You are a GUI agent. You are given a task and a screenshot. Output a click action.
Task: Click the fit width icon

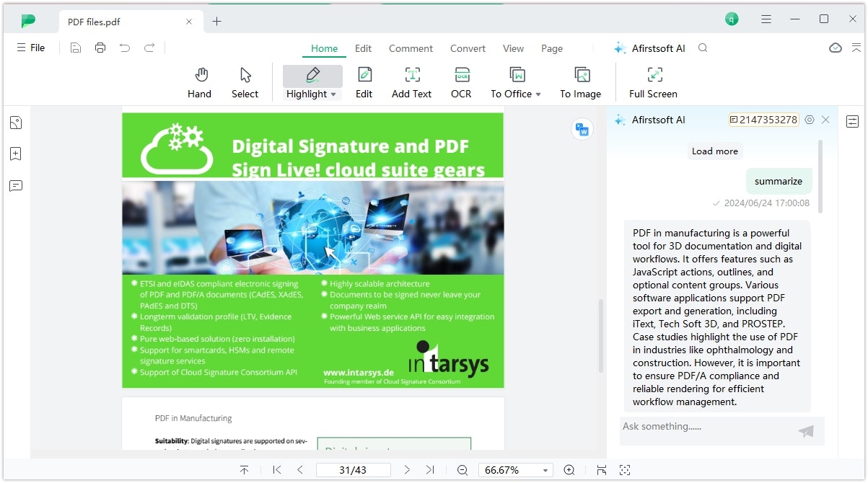(x=602, y=470)
